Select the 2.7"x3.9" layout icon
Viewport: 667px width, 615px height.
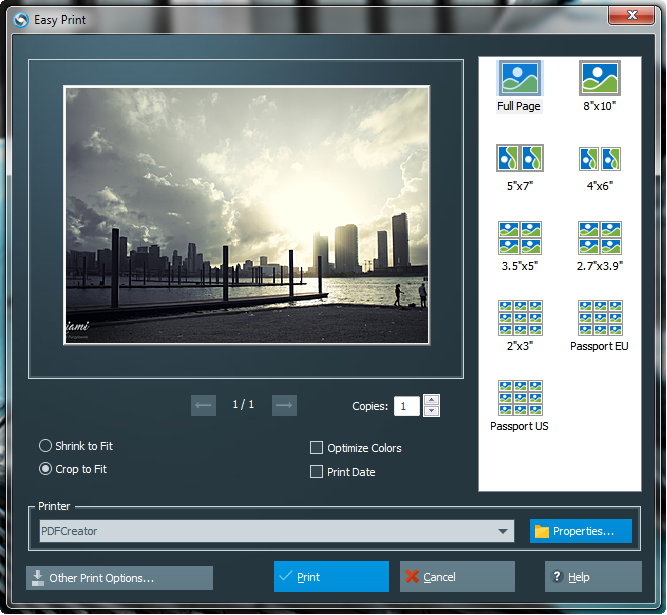[599, 238]
